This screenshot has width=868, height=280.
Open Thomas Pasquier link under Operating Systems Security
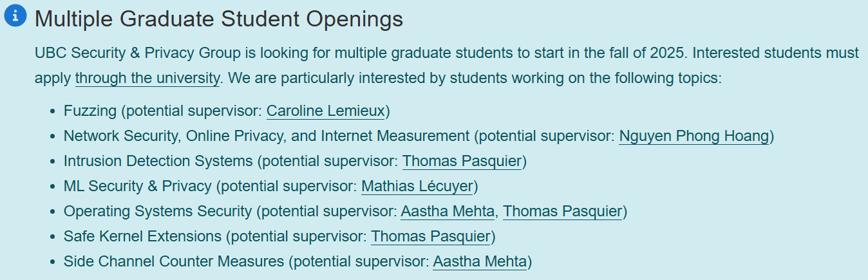tap(563, 211)
